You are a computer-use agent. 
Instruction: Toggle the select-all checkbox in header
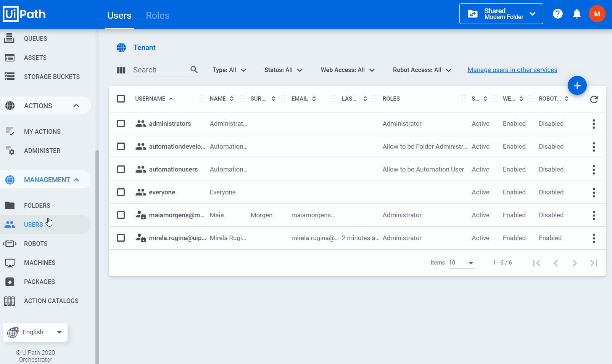click(121, 99)
